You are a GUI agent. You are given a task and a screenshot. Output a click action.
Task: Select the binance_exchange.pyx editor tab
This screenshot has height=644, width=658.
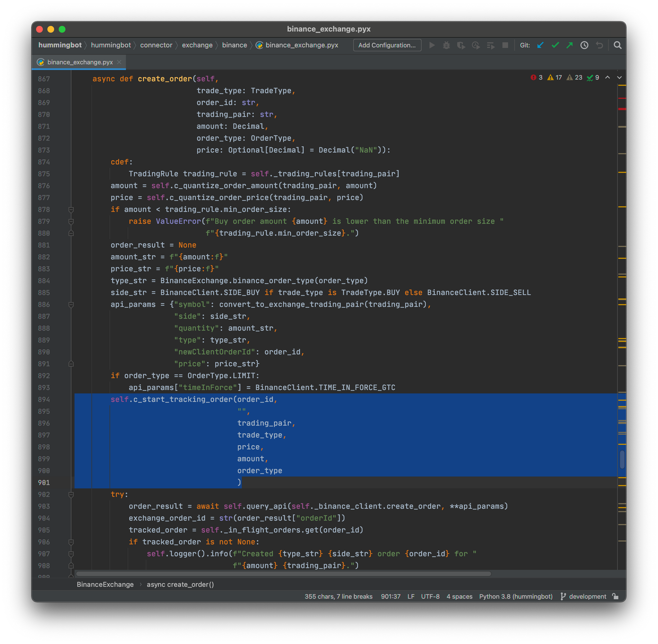tap(80, 62)
